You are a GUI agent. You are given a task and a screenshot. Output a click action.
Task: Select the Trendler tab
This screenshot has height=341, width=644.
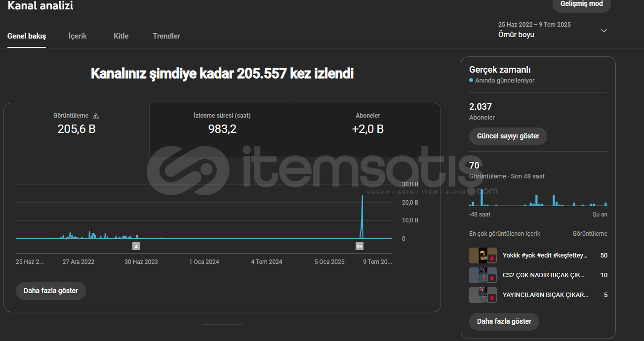coord(166,36)
